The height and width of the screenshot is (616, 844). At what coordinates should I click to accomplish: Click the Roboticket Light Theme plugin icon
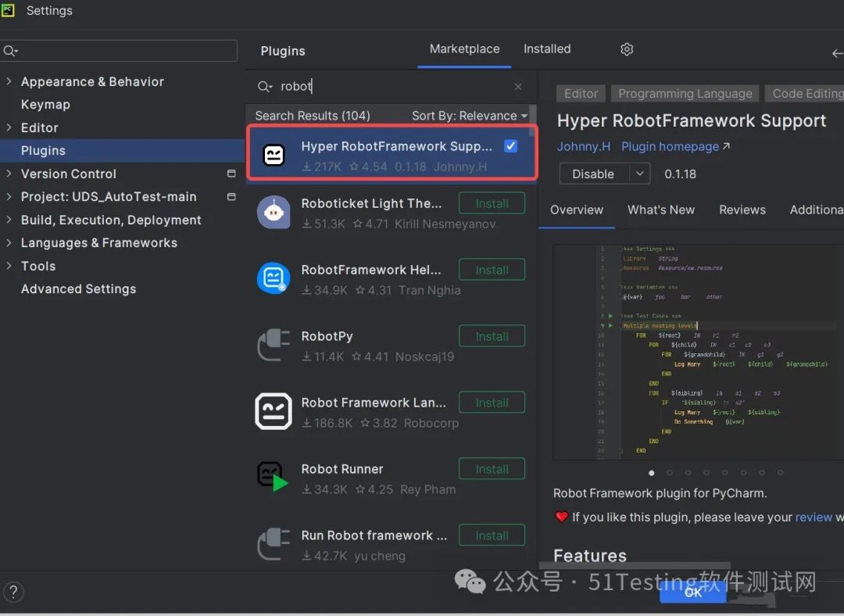[274, 212]
